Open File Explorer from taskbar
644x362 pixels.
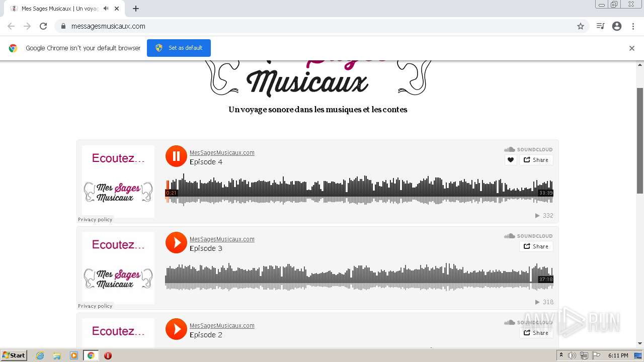point(57,355)
